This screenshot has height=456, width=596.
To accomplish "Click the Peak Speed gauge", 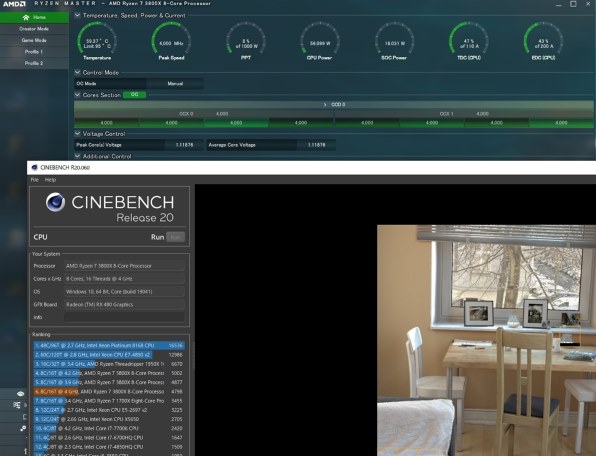I will 171,41.
